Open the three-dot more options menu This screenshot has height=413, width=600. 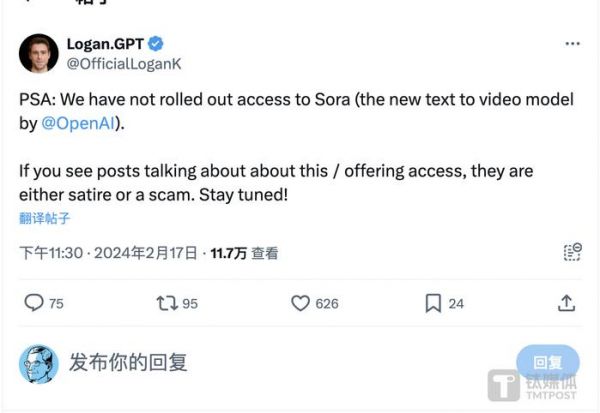(x=572, y=44)
